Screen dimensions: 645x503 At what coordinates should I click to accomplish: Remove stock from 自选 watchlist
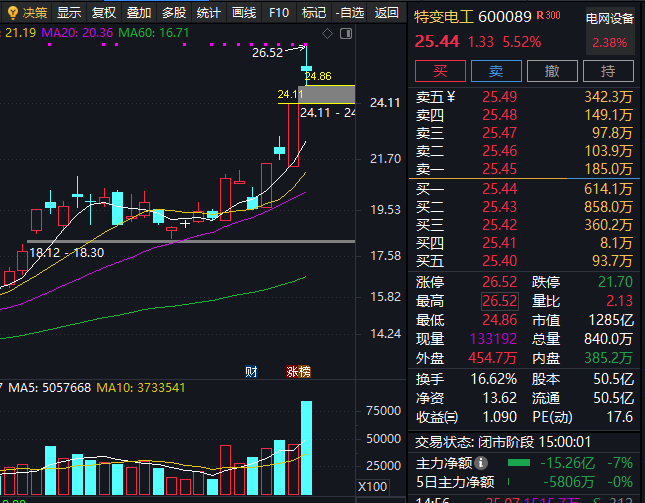[x=350, y=13]
